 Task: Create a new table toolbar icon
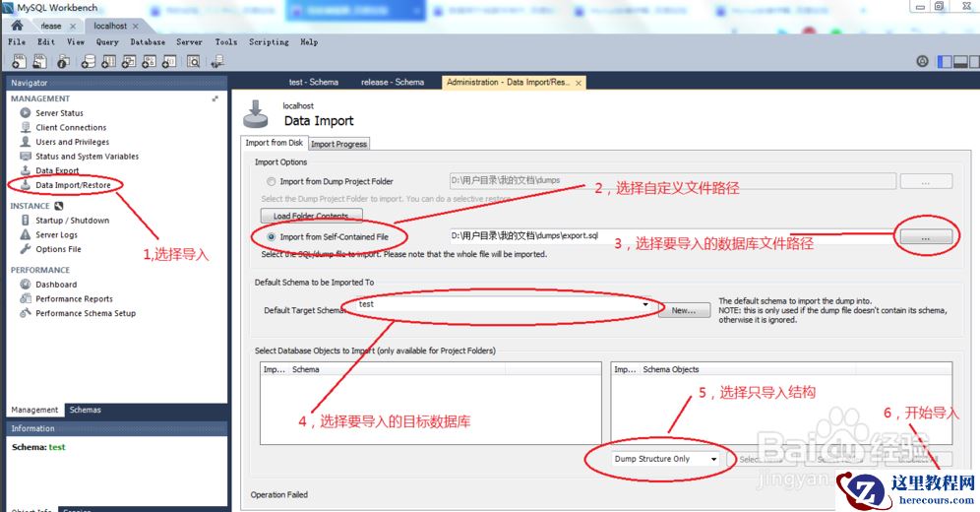point(109,61)
